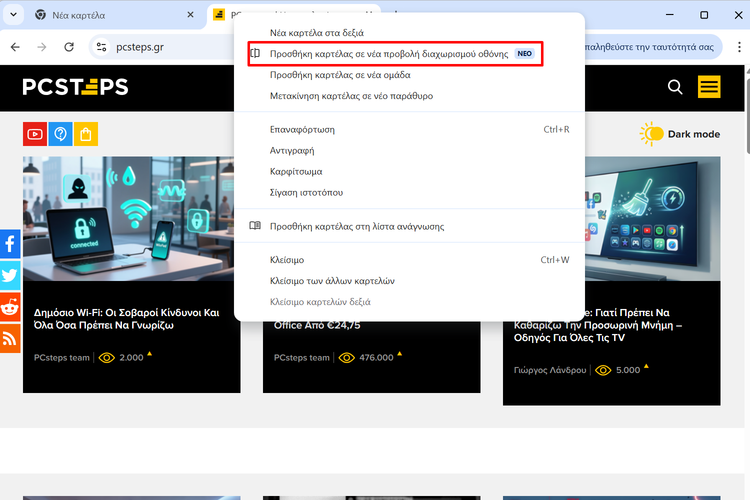The width and height of the screenshot is (750, 500).
Task: Open the tab search dropdown arrow
Action: point(11,15)
